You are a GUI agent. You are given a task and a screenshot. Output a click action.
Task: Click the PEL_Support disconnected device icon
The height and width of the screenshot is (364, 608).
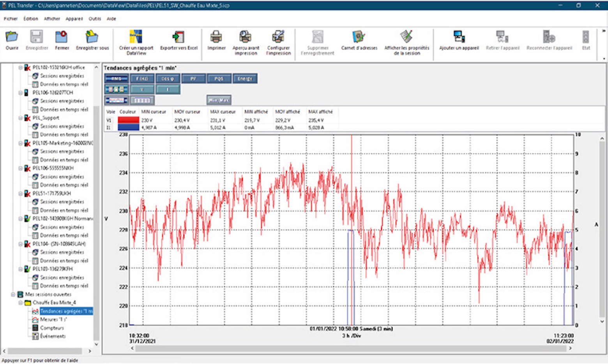[27, 118]
